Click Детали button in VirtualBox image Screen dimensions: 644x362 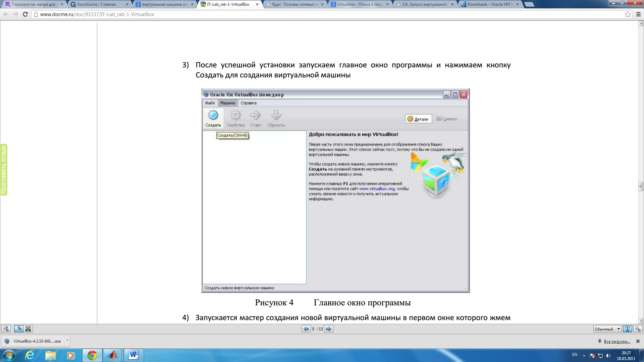click(418, 119)
